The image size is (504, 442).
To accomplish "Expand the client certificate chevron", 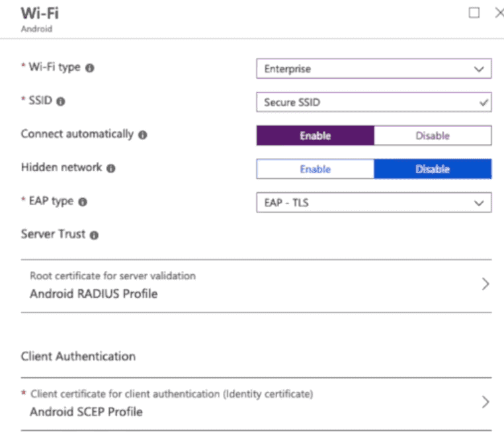I will (x=485, y=402).
